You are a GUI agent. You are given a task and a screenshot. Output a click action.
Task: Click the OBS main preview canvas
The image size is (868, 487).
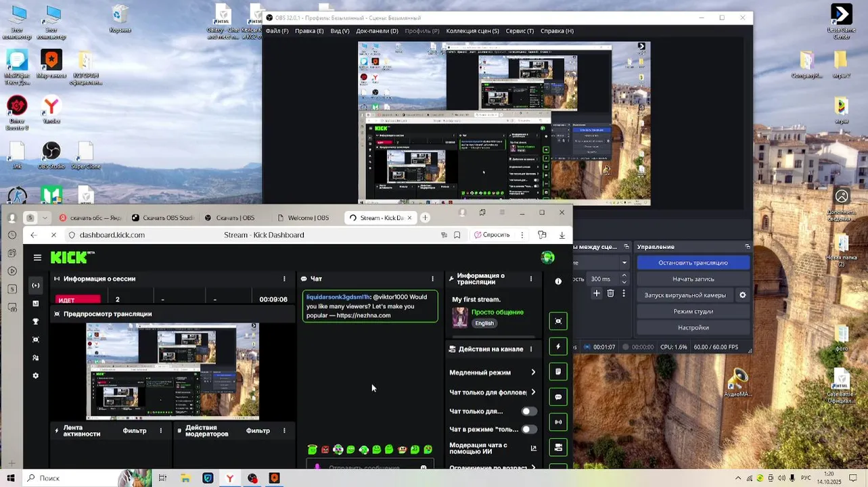(x=504, y=123)
